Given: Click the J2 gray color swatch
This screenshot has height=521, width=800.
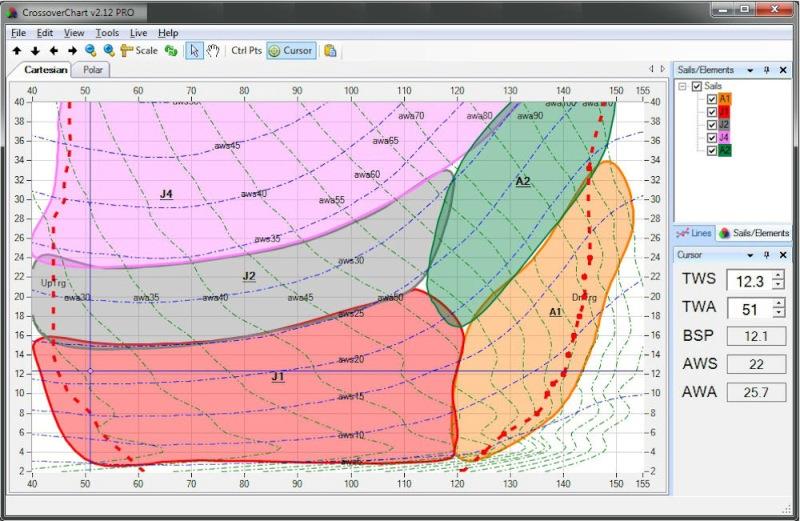Looking at the screenshot, I should tap(724, 125).
